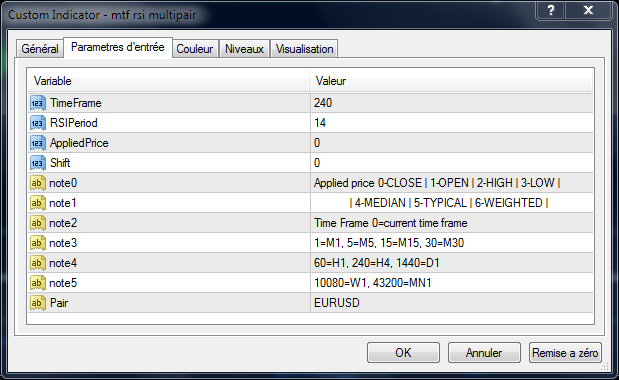619x380 pixels.
Task: Confirm settings with the OK button
Action: [x=403, y=352]
